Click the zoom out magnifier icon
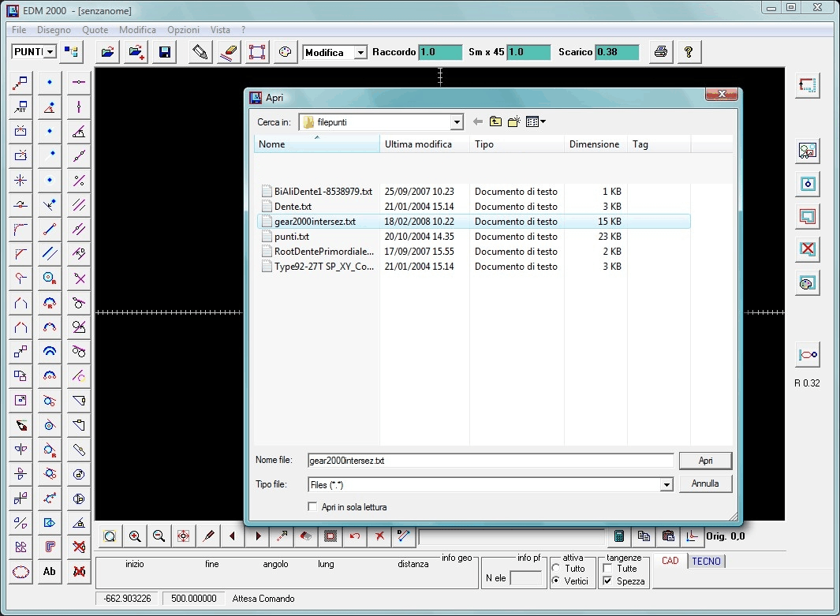This screenshot has height=616, width=840. [x=159, y=536]
